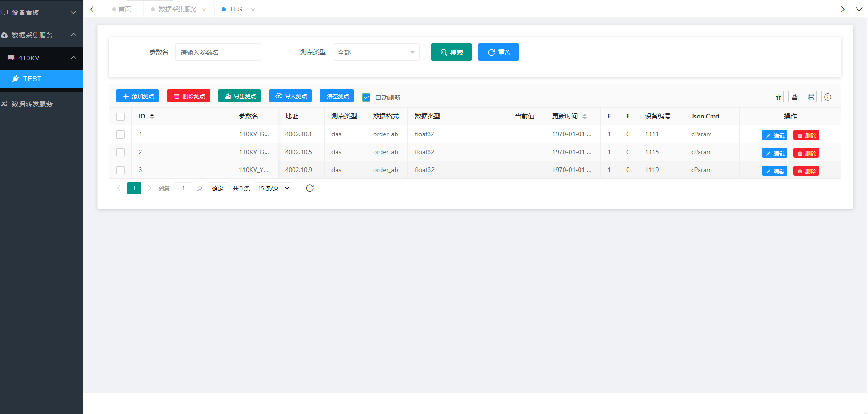The image size is (868, 414).
Task: Check the checkbox for row ID 2
Action: pyautogui.click(x=120, y=152)
